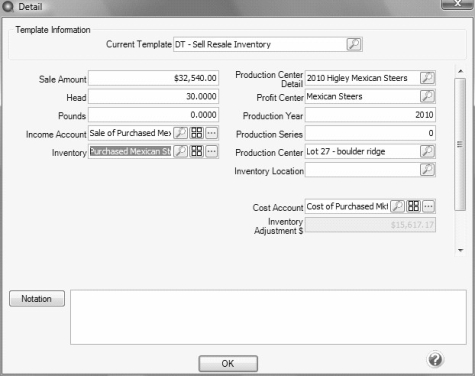Click the scrollbar down arrow
475x376 pixels.
tap(461, 250)
